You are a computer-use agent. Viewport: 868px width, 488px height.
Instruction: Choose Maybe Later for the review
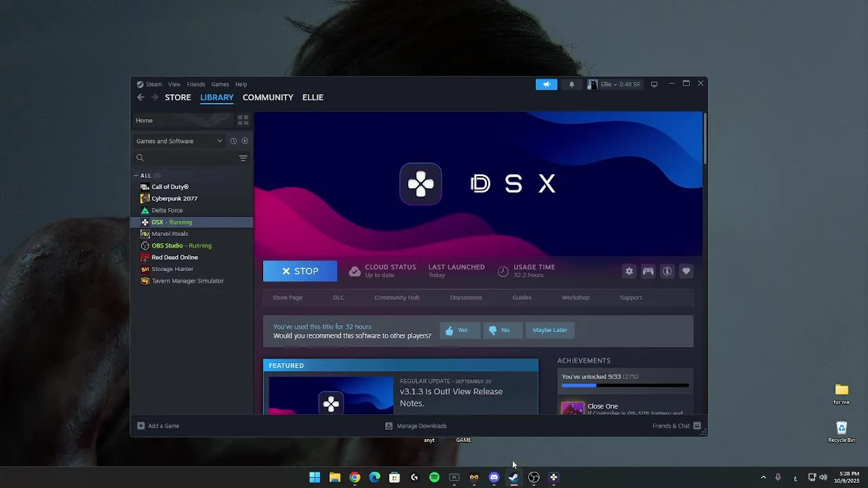tap(550, 330)
